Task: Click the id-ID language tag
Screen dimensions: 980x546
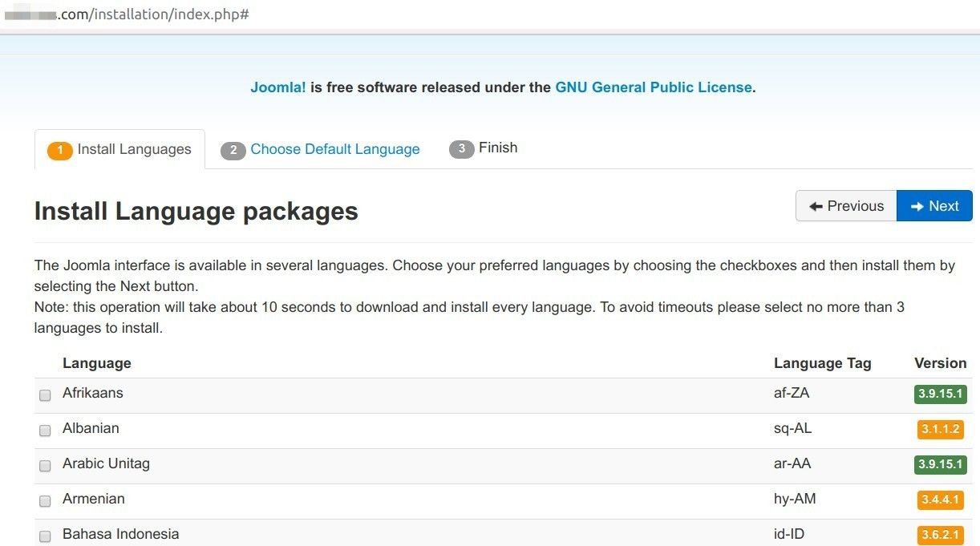Action: [x=788, y=534]
